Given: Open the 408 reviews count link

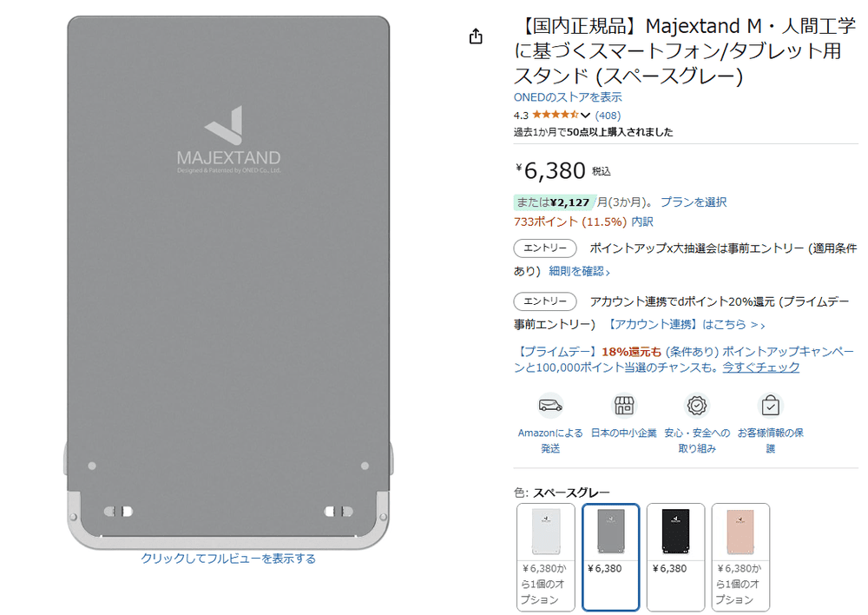Looking at the screenshot, I should tap(608, 116).
